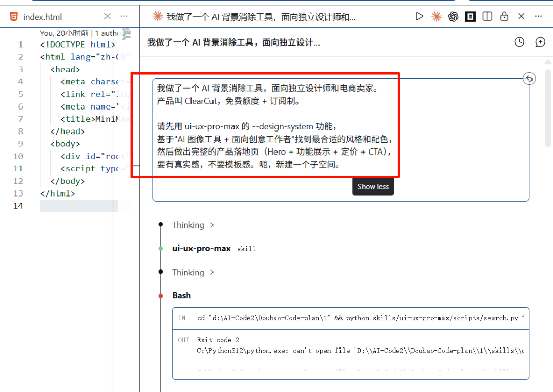
Task: Close the index.html tab
Action: click(107, 16)
